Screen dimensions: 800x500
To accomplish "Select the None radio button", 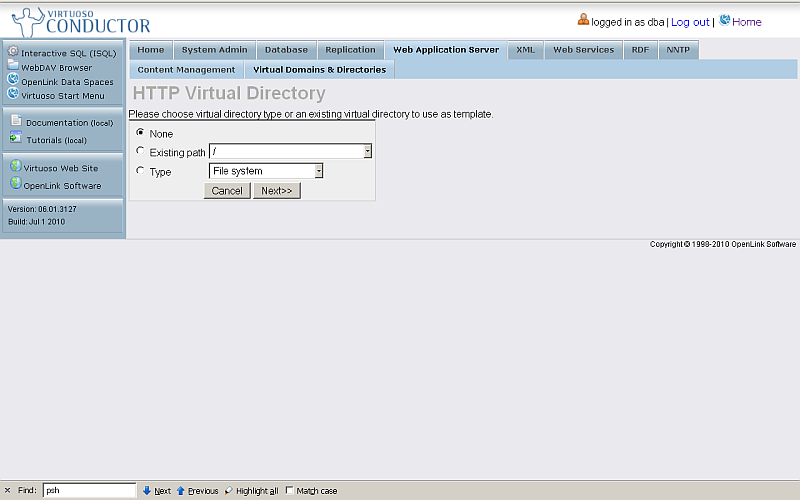I will point(140,132).
